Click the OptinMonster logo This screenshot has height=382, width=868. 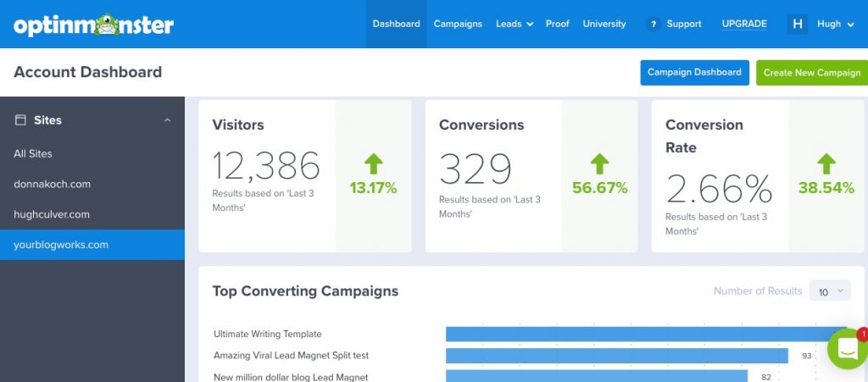[93, 25]
